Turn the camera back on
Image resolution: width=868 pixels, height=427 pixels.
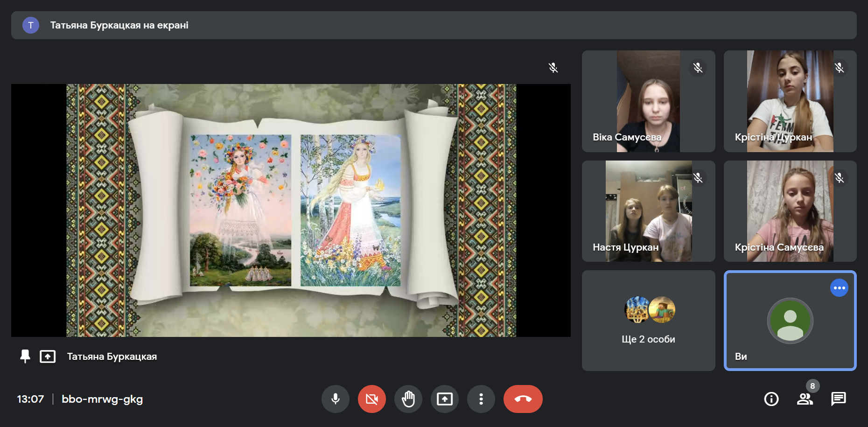[371, 399]
